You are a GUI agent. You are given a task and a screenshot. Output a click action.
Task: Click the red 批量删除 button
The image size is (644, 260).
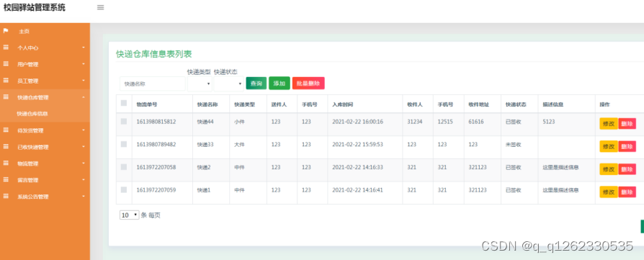click(x=308, y=84)
